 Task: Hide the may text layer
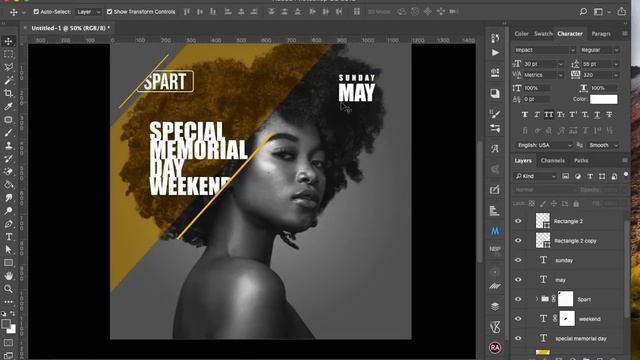pyautogui.click(x=518, y=280)
